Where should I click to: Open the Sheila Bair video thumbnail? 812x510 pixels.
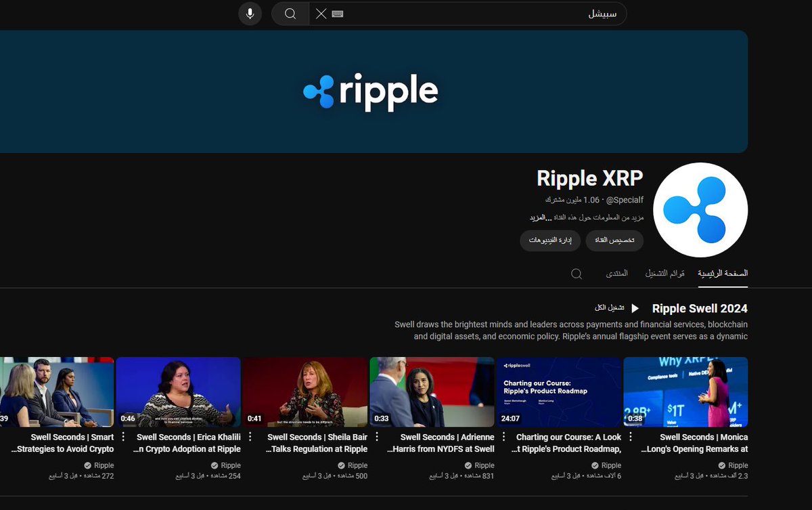click(x=305, y=392)
